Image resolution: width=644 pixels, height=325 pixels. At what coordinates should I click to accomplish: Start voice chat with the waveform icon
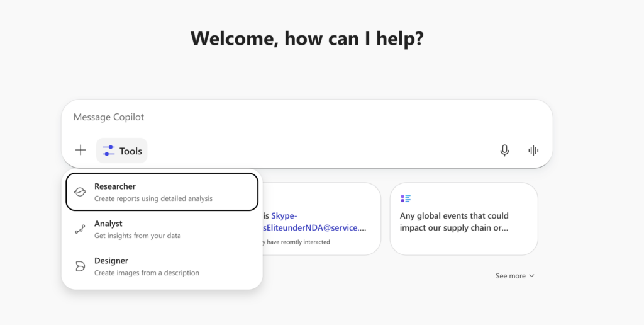coord(533,151)
